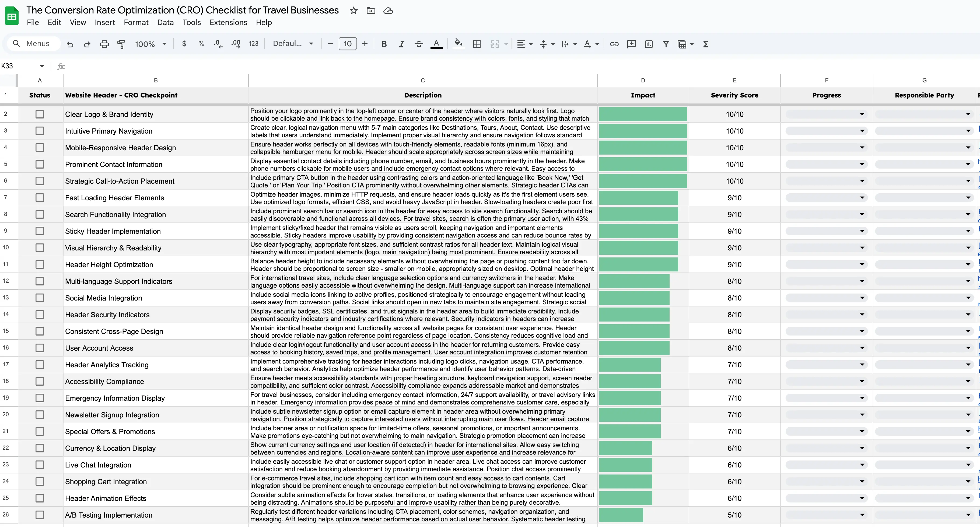Click the text color button
The height and width of the screenshot is (527, 980).
pos(436,44)
